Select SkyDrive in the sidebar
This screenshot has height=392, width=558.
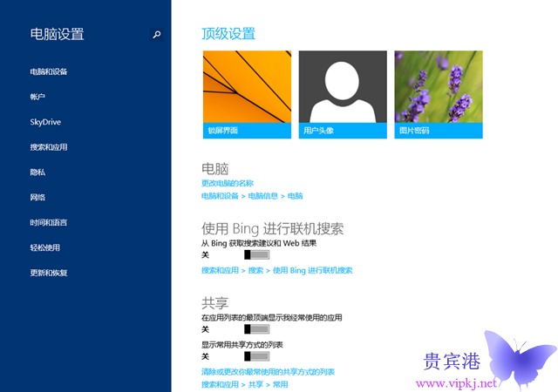[x=45, y=122]
